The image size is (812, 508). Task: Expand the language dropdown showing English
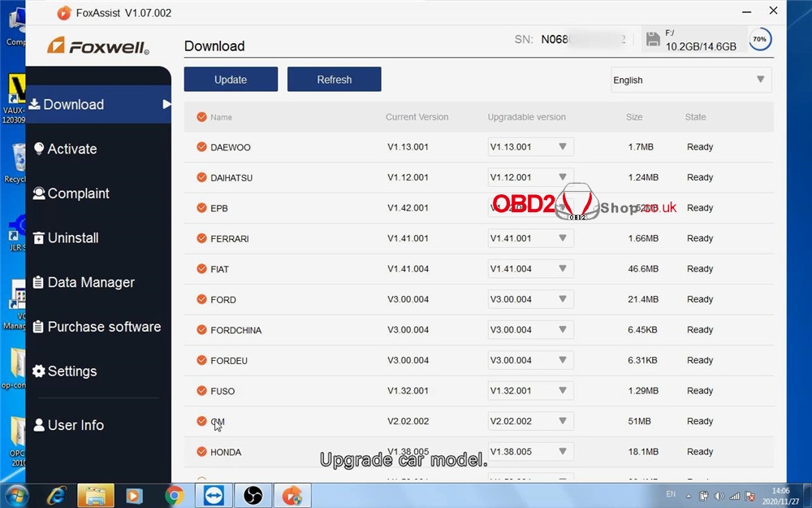coord(690,80)
